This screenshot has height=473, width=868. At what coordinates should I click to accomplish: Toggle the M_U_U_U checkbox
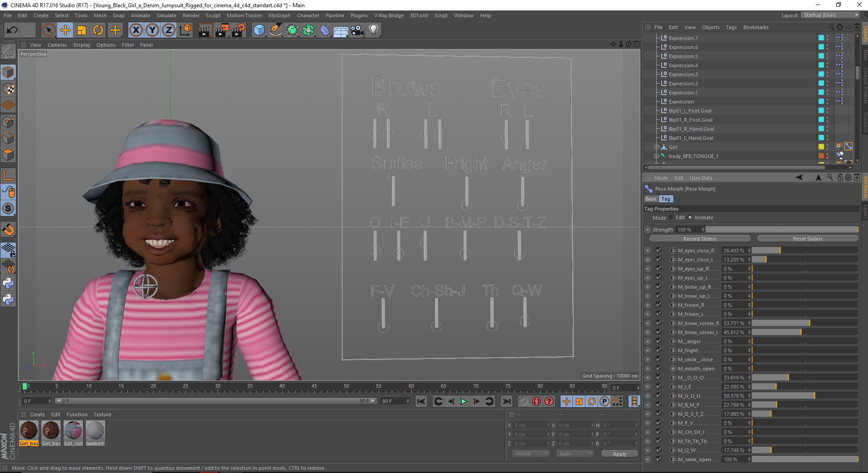click(x=658, y=395)
